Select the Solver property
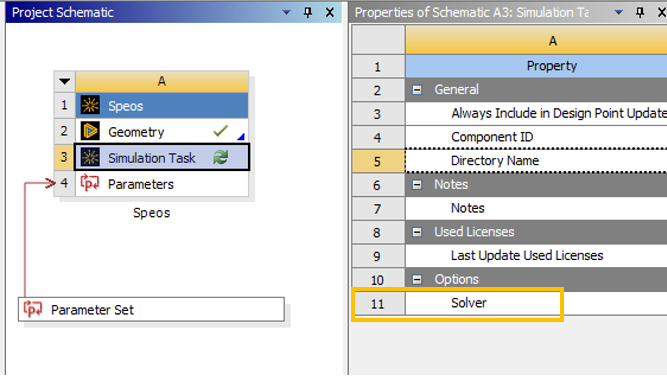This screenshot has width=667, height=376. coord(536,303)
